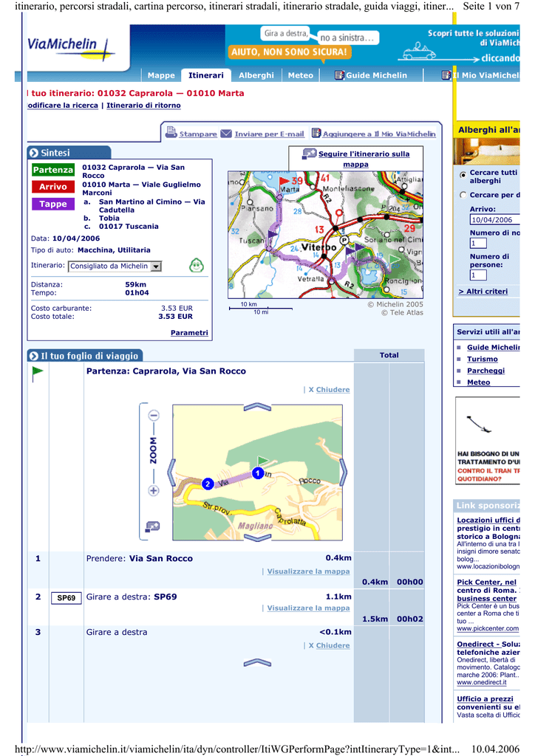Open www.pickcenter.com sponsored link
The image size is (535, 756).
[488, 628]
